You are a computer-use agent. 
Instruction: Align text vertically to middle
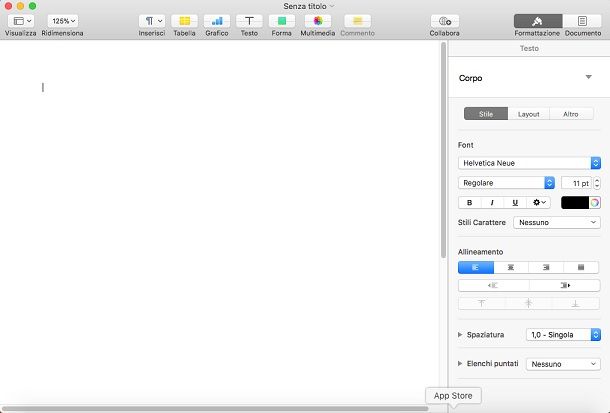click(528, 303)
